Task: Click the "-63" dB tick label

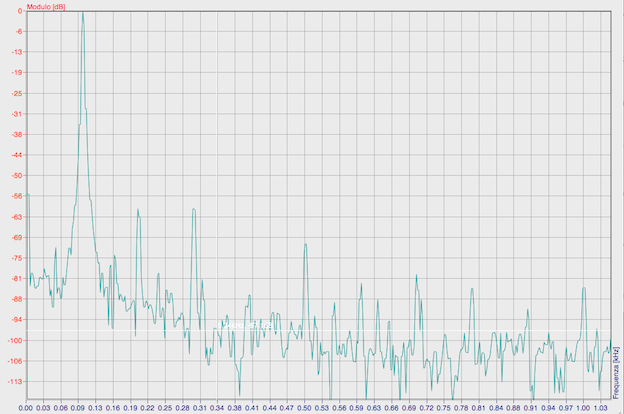Action: (18, 217)
